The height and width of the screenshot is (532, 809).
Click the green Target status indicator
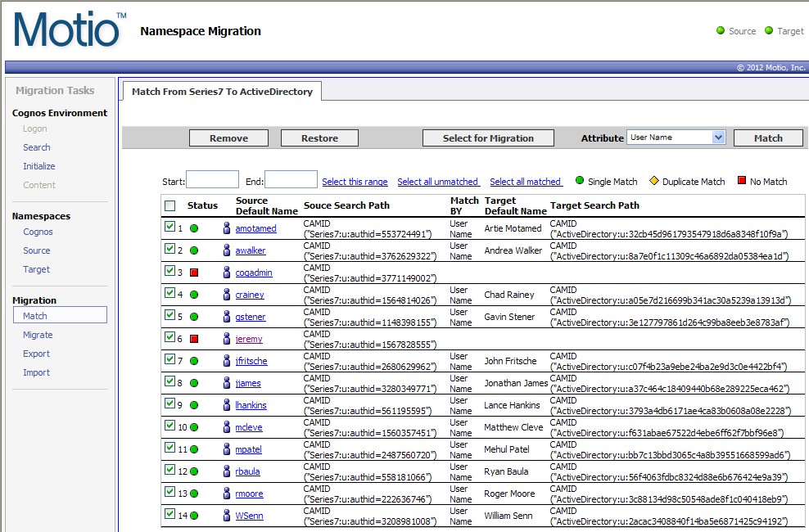click(769, 30)
